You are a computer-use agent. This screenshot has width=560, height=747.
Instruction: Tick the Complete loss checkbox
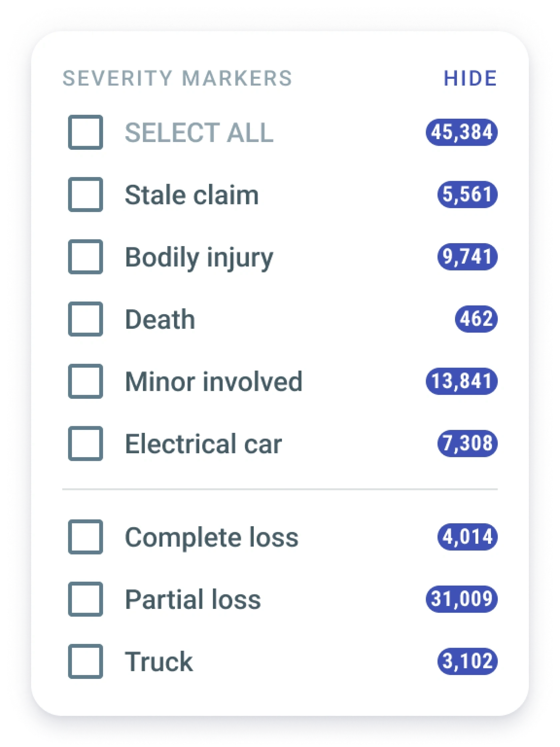pyautogui.click(x=85, y=537)
